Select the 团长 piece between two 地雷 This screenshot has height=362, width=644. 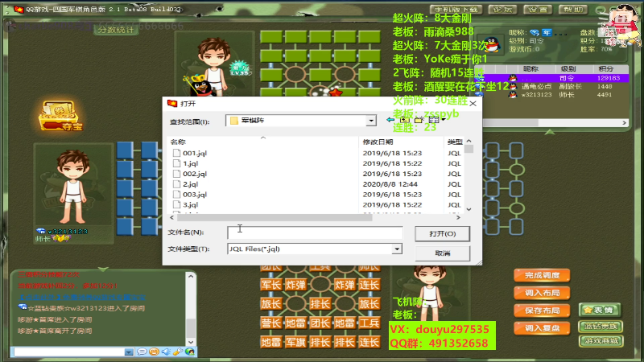coord(320,323)
